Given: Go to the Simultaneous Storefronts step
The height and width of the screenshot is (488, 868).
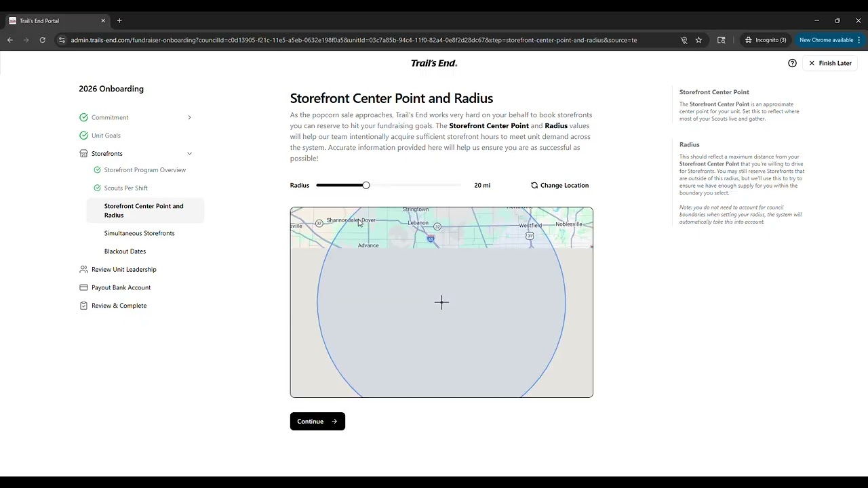Looking at the screenshot, I should [140, 233].
